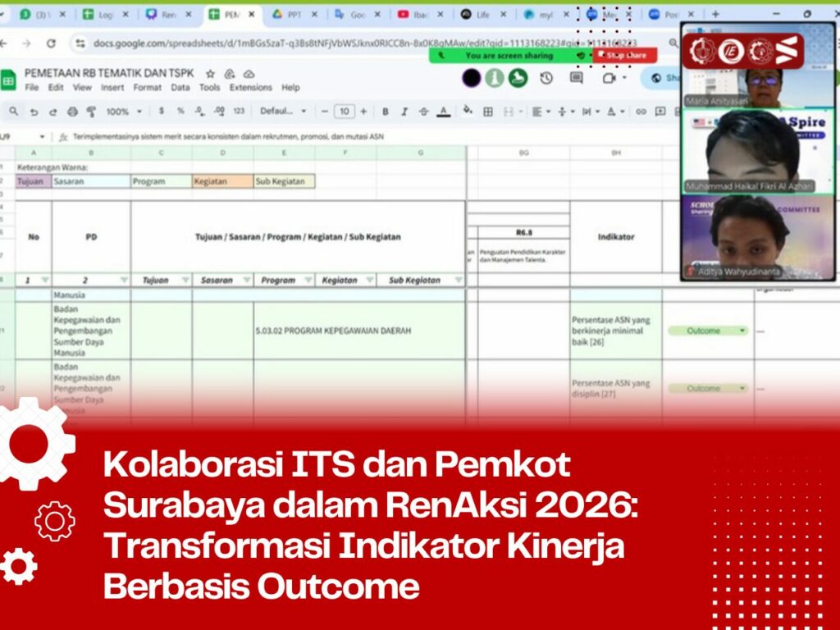Open text rotation dropdown
The width and height of the screenshot is (840, 630).
coord(615,112)
